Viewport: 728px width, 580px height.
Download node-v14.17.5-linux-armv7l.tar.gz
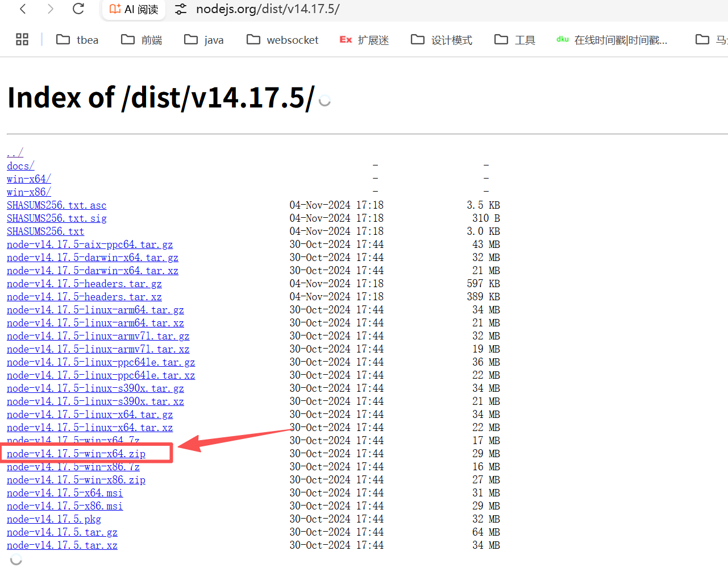point(98,335)
